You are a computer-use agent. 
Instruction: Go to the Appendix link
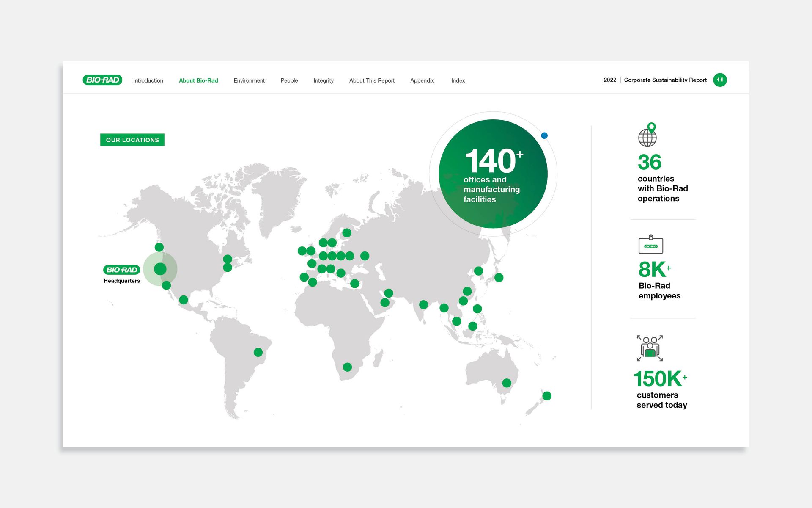[422, 80]
